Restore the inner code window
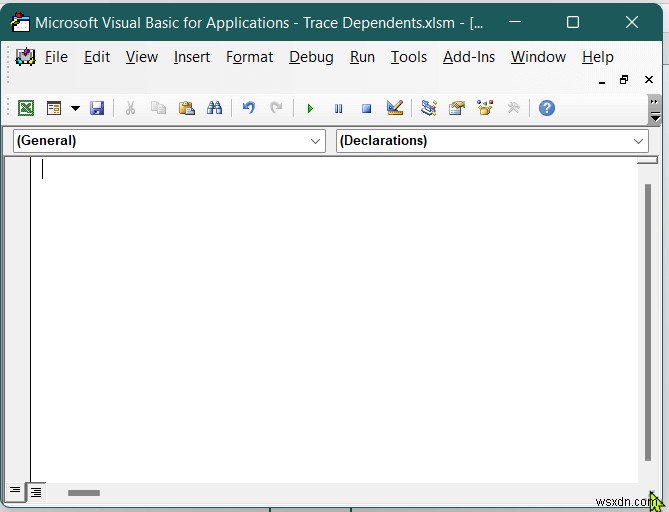Image resolution: width=669 pixels, height=512 pixels. click(x=624, y=80)
